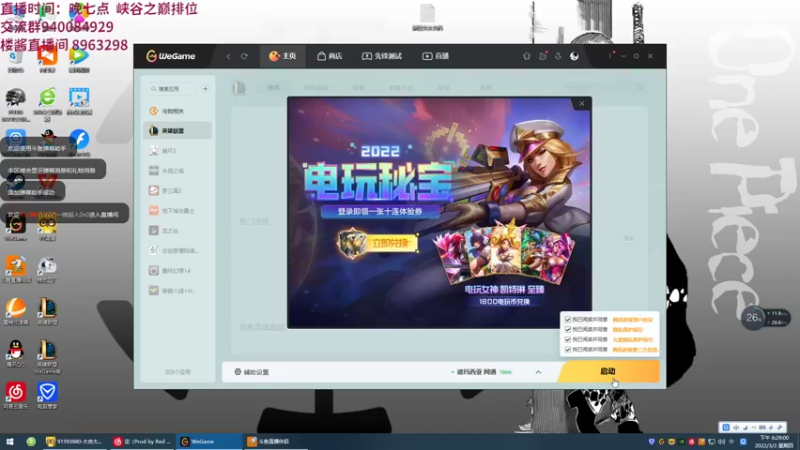Click the 启动 launch button
This screenshot has height=450, width=800.
click(x=608, y=371)
